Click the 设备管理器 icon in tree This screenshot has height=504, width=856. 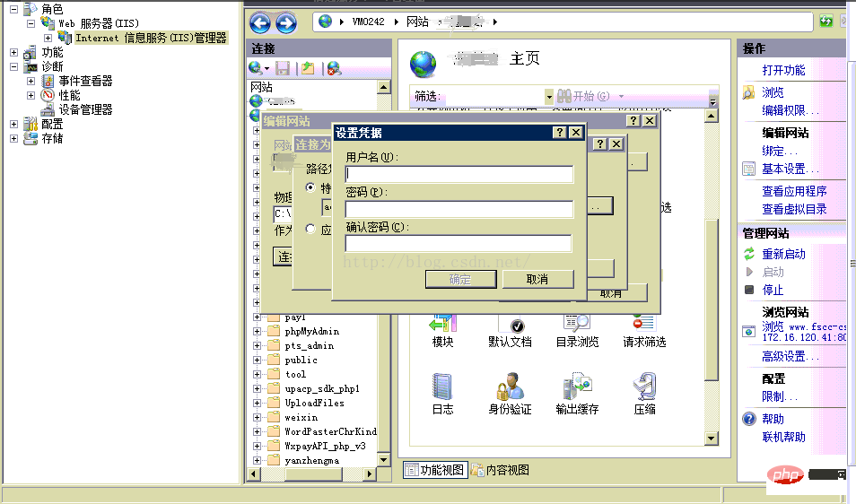coord(48,109)
